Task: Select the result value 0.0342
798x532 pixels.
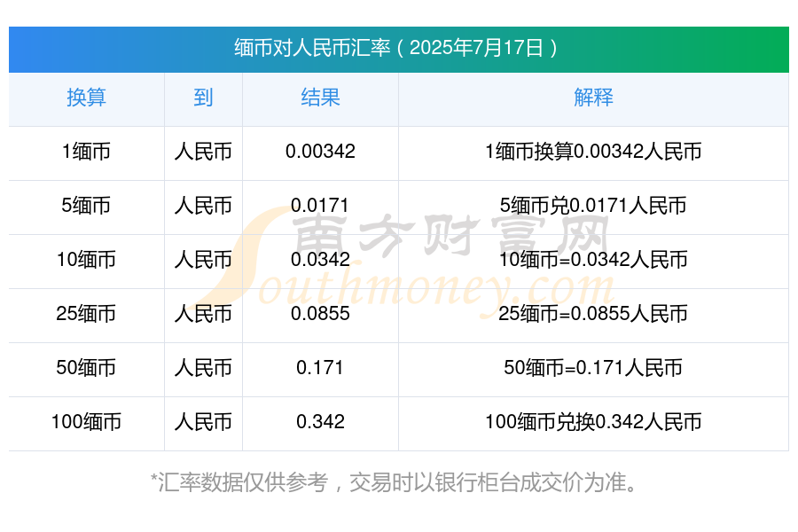Action: (320, 259)
